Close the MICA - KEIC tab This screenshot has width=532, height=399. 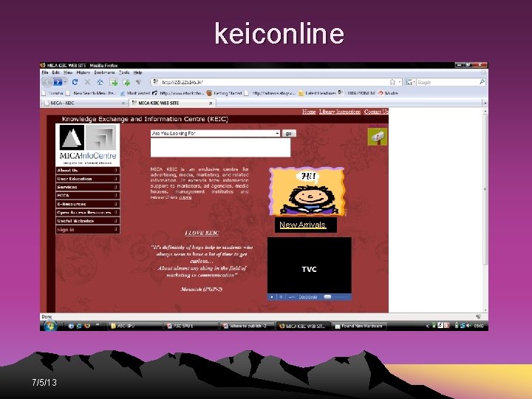123,103
